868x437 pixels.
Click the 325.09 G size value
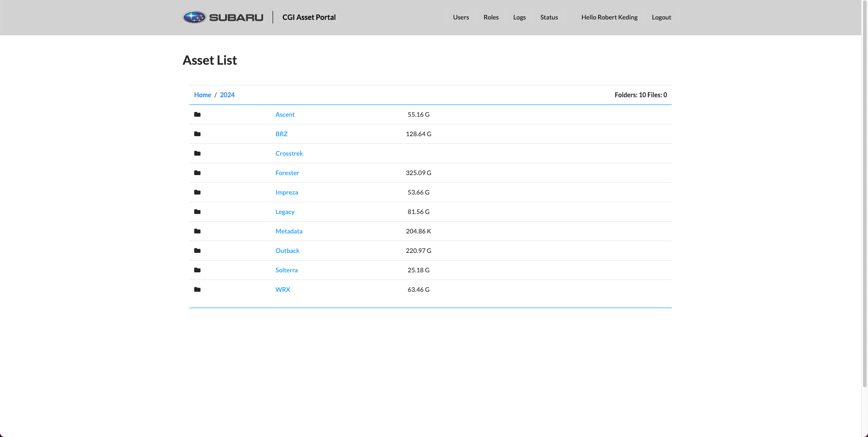pyautogui.click(x=419, y=173)
